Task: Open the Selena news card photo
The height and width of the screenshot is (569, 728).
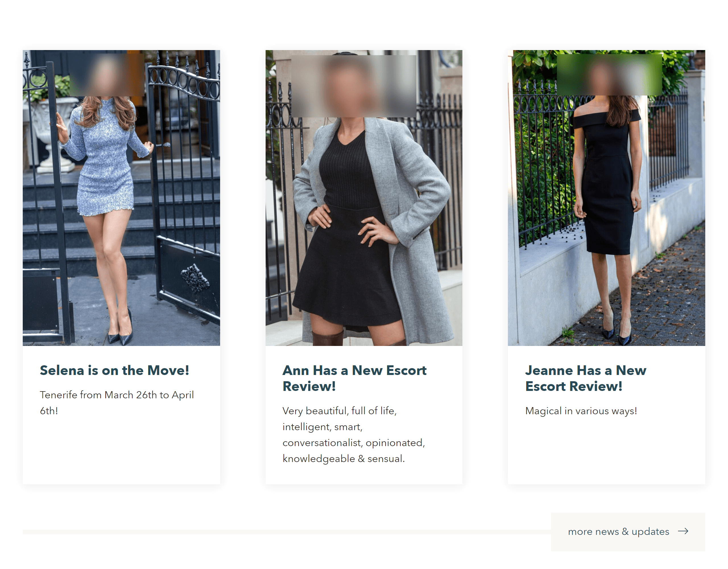Action: coord(121,198)
